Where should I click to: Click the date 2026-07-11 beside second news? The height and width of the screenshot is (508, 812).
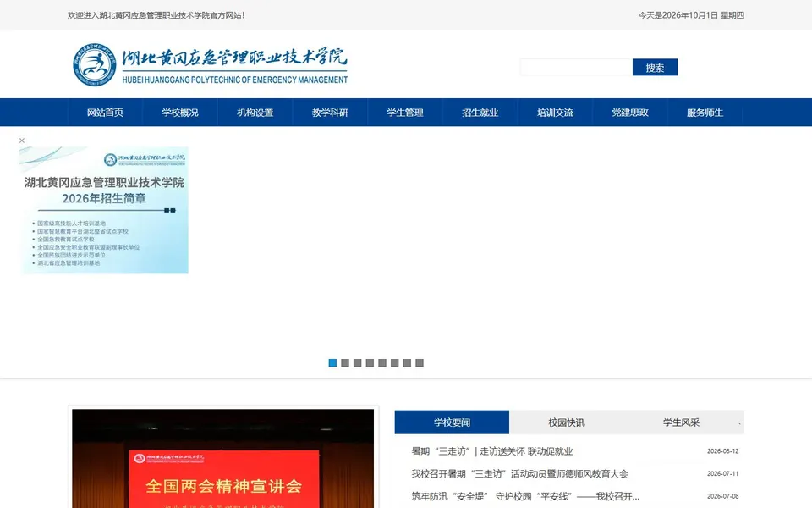723,473
